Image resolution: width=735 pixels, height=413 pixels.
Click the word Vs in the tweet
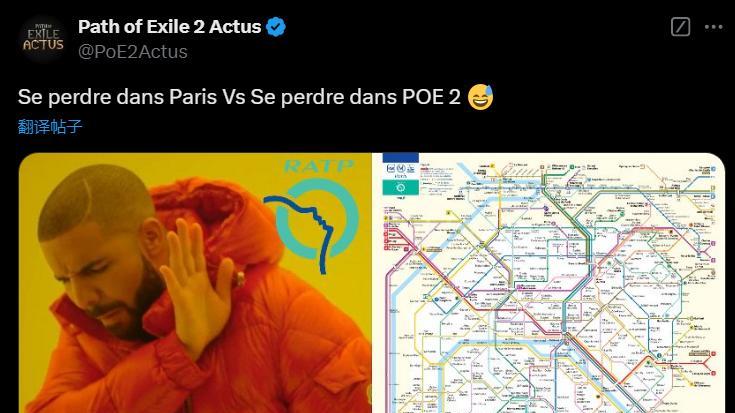coord(233,97)
